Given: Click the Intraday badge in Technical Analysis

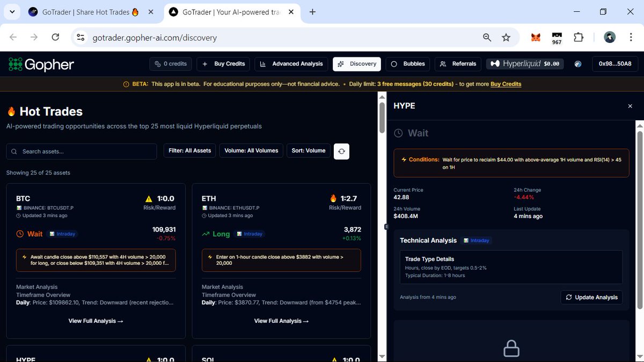Looking at the screenshot, I should 477,241.
